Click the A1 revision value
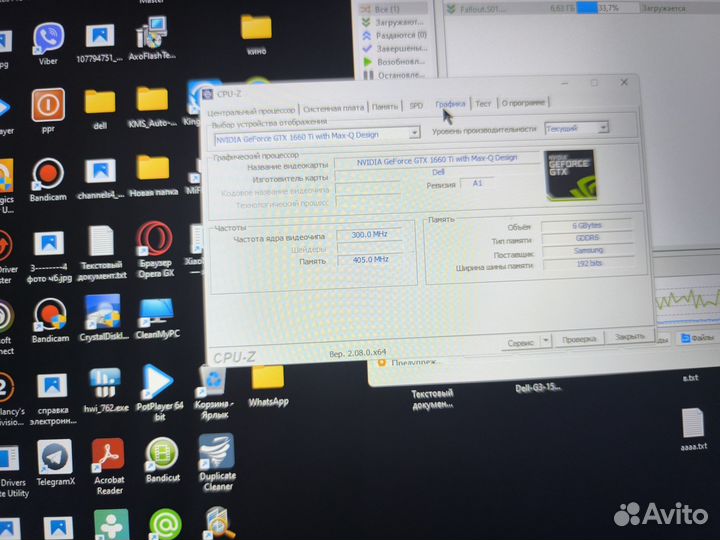 pos(477,183)
